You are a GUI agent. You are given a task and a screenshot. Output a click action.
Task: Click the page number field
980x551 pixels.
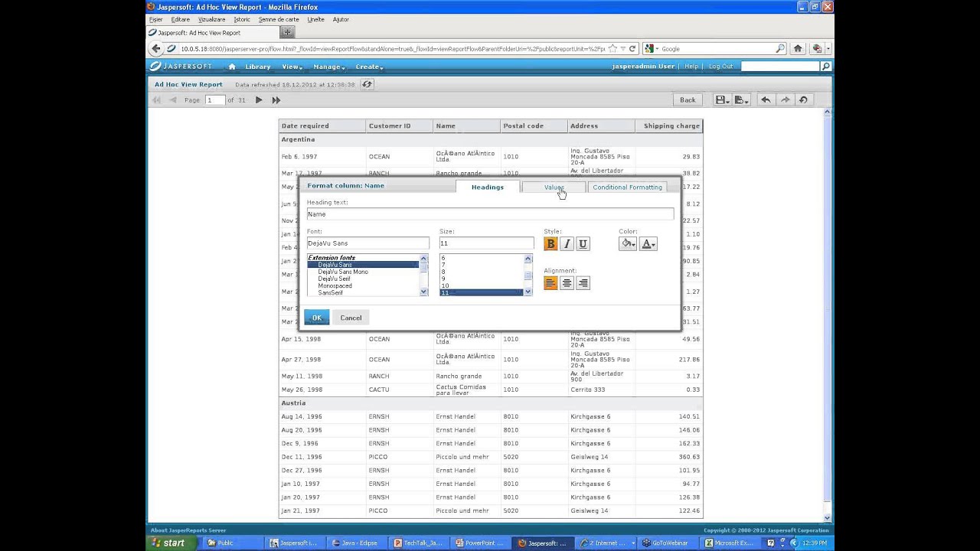click(215, 100)
